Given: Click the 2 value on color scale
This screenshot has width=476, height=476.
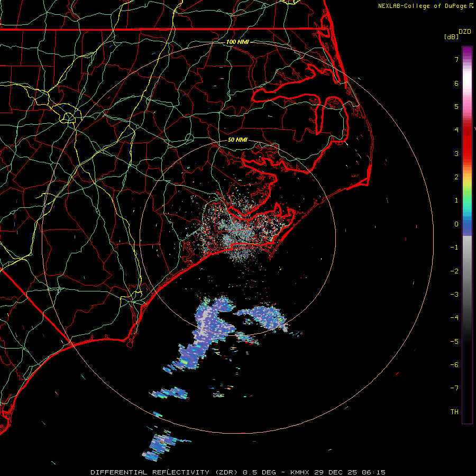Looking at the screenshot, I should [456, 177].
